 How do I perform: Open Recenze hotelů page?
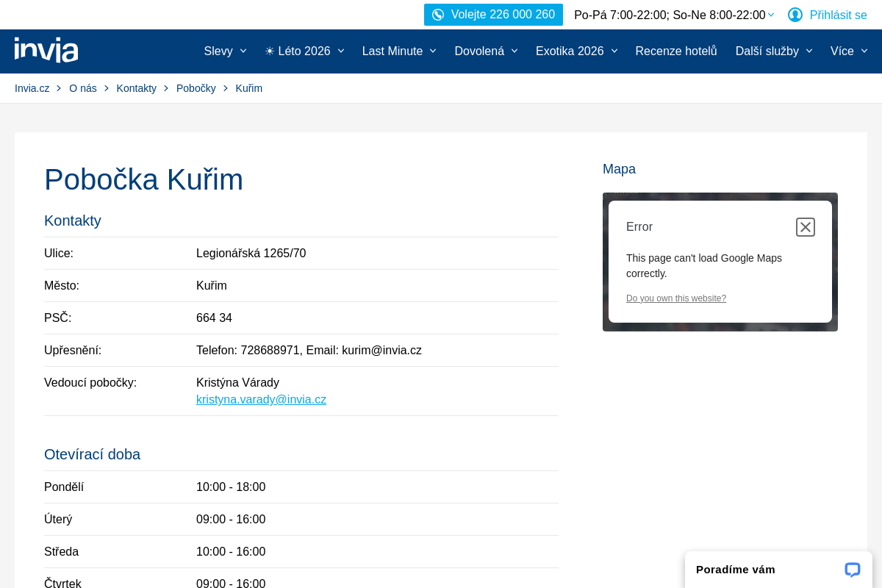[676, 51]
